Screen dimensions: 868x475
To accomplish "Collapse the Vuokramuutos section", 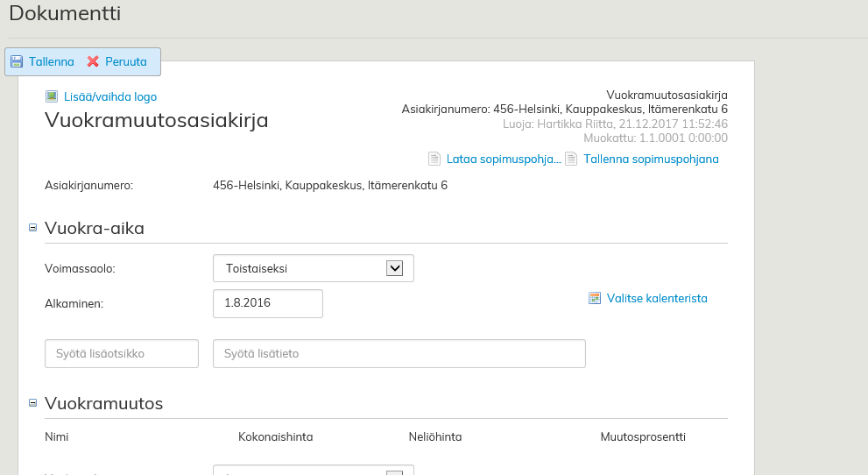I will pos(33,403).
